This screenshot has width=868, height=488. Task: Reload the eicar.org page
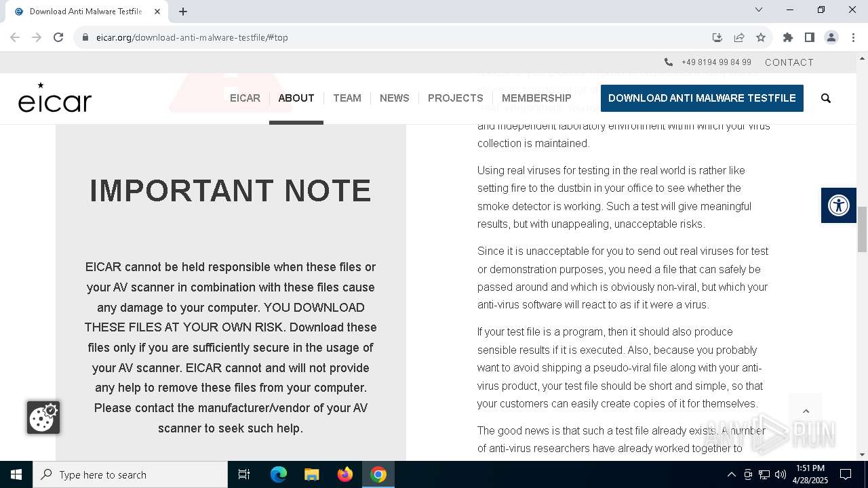[x=58, y=37]
